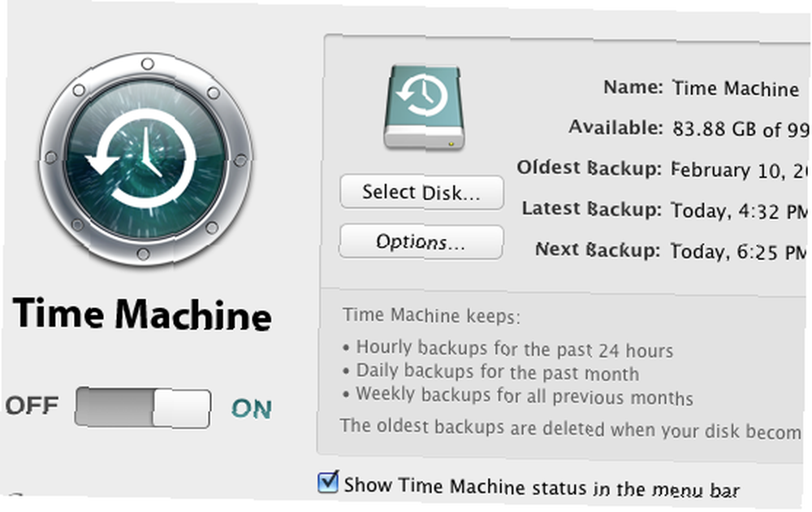Uncheck Show Time Machine status in menu bar
The width and height of the screenshot is (812, 512).
coord(328,482)
